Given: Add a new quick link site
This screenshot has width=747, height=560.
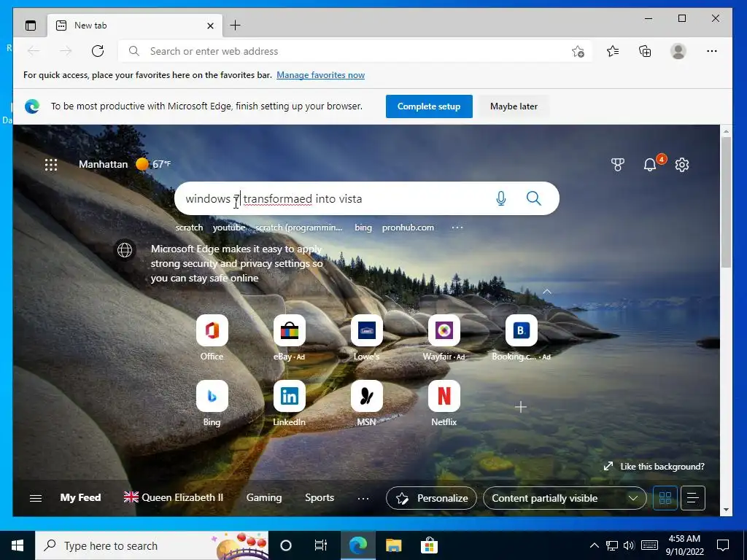Looking at the screenshot, I should 521,407.
